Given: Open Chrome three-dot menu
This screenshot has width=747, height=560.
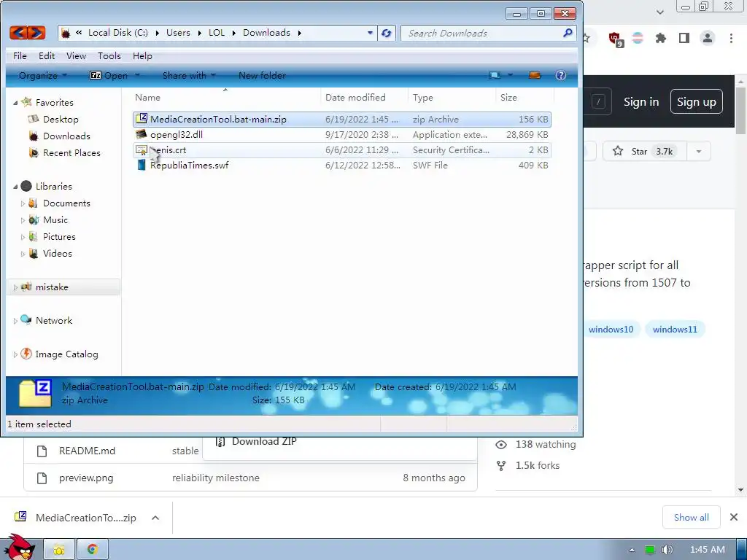Looking at the screenshot, I should point(731,38).
